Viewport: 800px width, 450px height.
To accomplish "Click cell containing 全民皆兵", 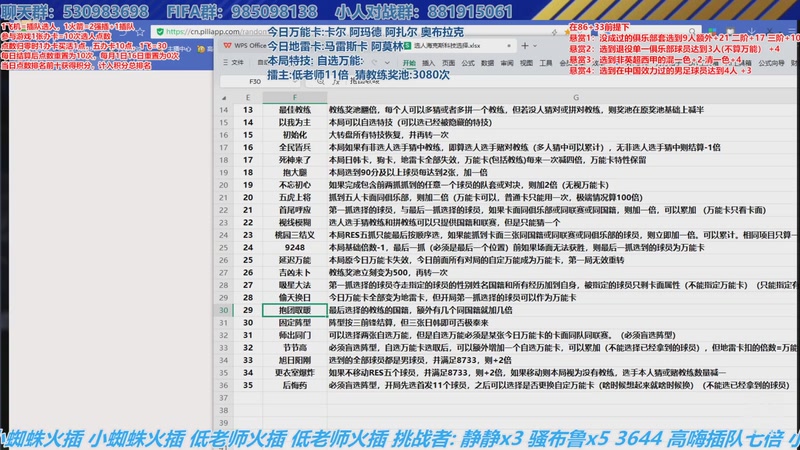I will 294,147.
